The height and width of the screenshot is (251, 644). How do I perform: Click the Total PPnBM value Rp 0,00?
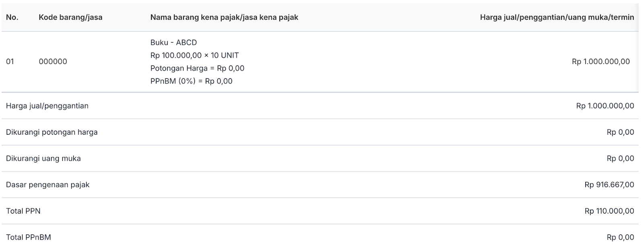620,237
